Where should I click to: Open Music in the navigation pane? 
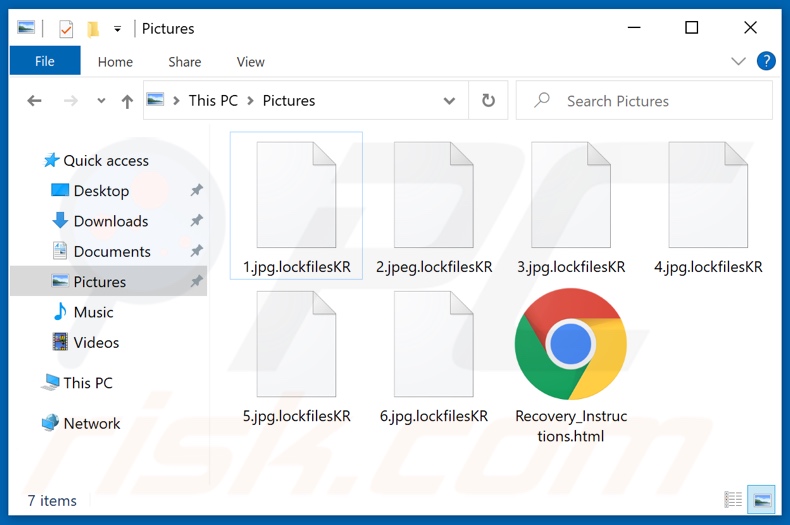[83, 312]
